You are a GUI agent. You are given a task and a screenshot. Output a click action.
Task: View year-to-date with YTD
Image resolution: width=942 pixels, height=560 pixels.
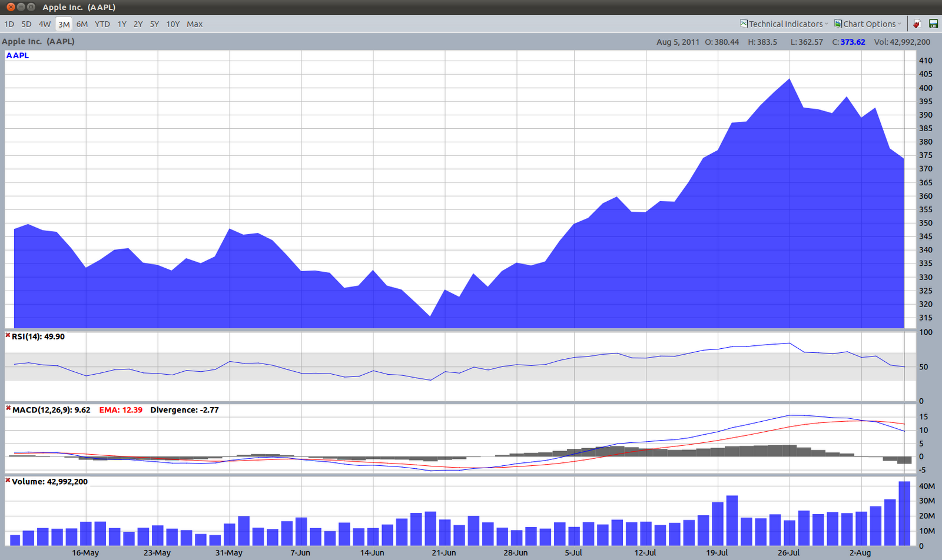(x=102, y=24)
